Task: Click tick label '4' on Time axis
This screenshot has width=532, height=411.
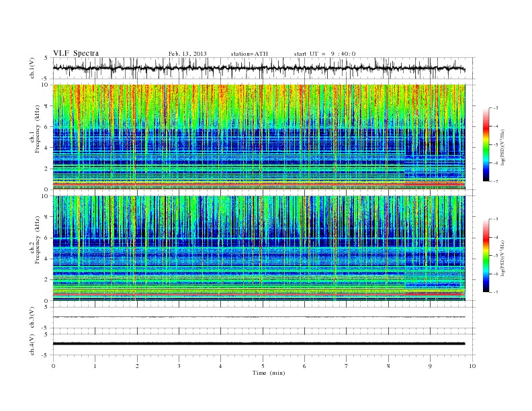Action: 220,366
